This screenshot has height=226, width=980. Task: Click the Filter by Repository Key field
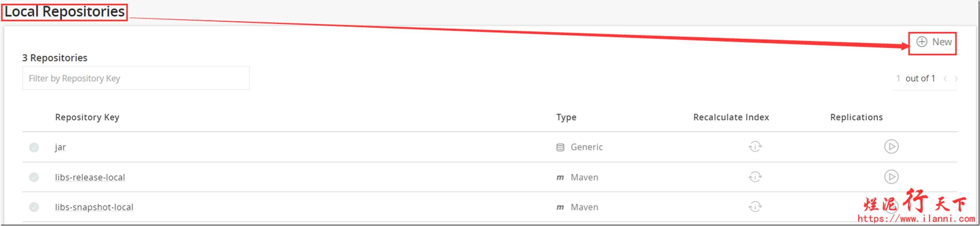coord(136,78)
